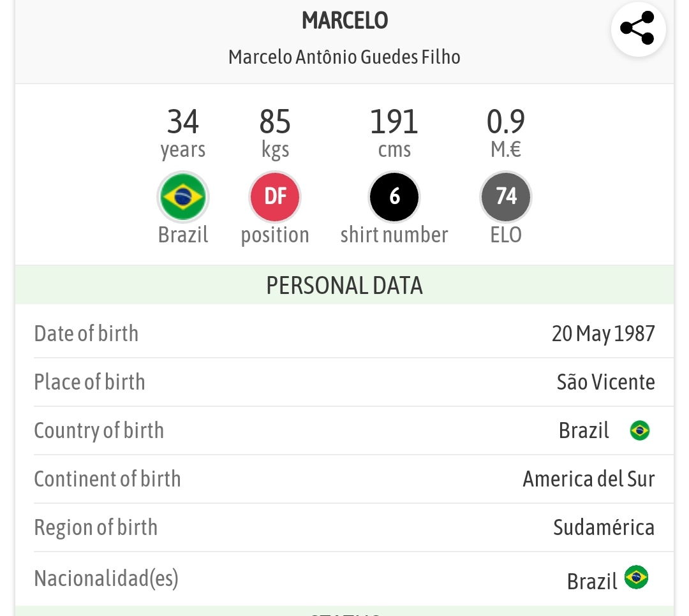Screen dimensions: 689x616
Task: Click Brazil text in Nacionalidad(es) row
Action: [x=592, y=582]
